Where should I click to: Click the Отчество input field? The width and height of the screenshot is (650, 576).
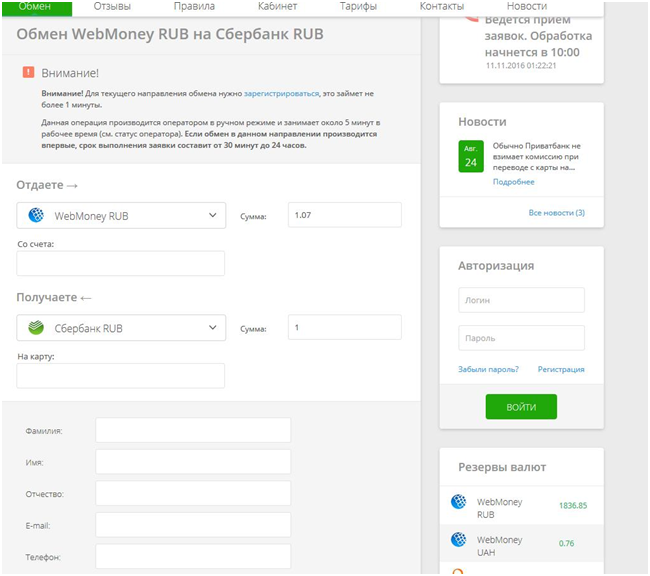coord(193,493)
